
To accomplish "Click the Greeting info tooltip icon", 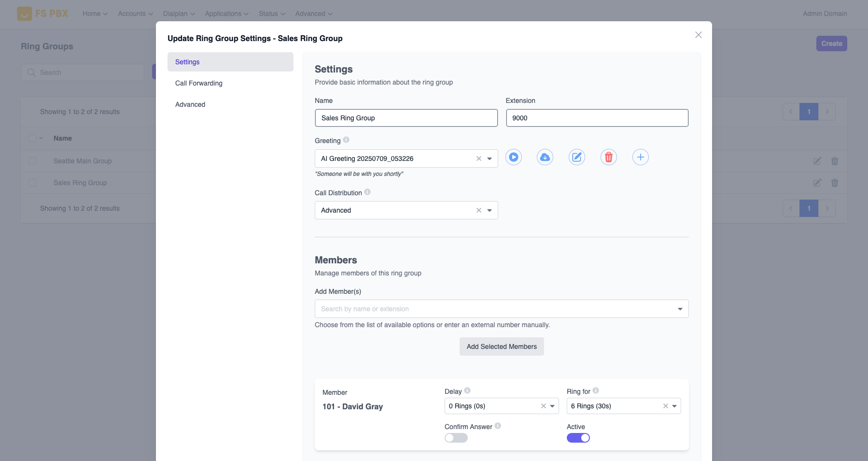I will (346, 140).
